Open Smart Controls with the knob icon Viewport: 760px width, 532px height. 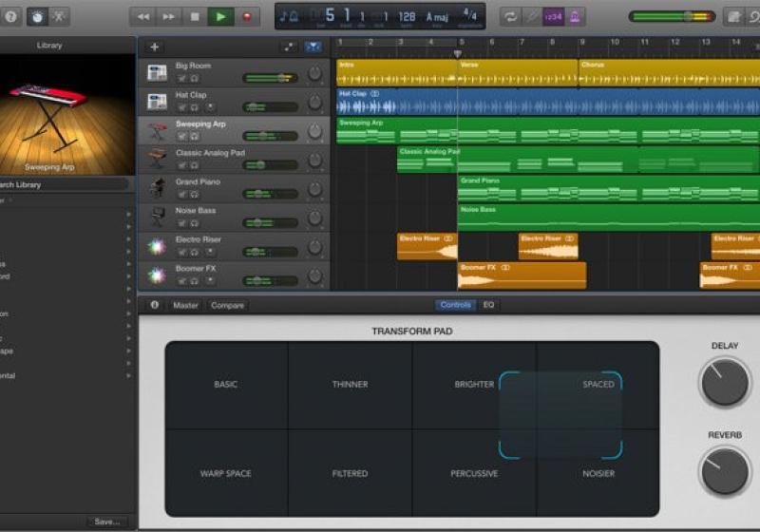coord(37,16)
